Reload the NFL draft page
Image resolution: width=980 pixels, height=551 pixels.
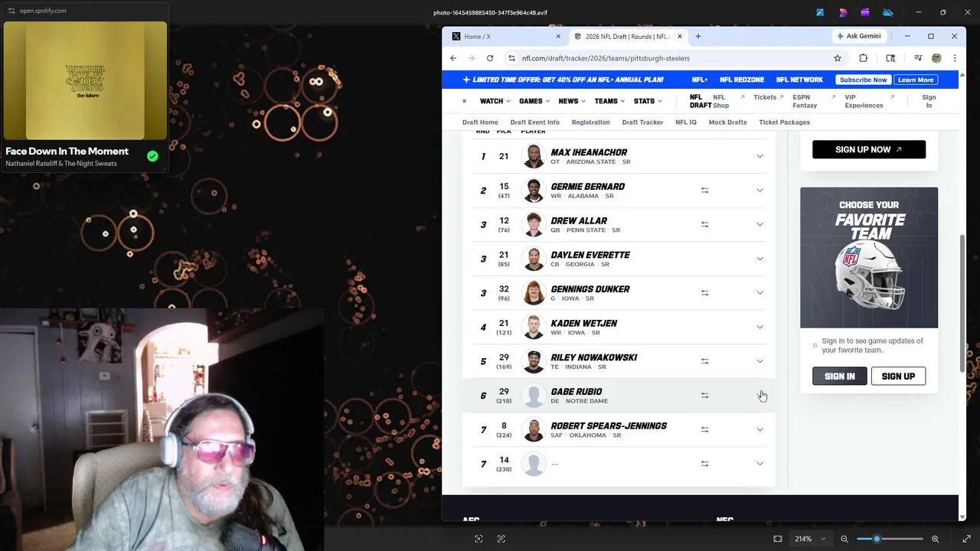490,58
